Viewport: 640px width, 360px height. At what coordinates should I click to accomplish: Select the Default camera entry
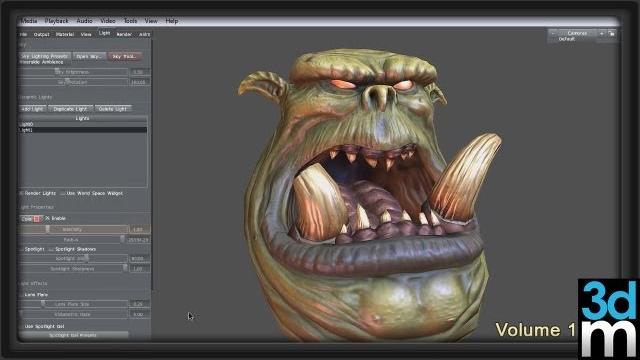pos(567,39)
